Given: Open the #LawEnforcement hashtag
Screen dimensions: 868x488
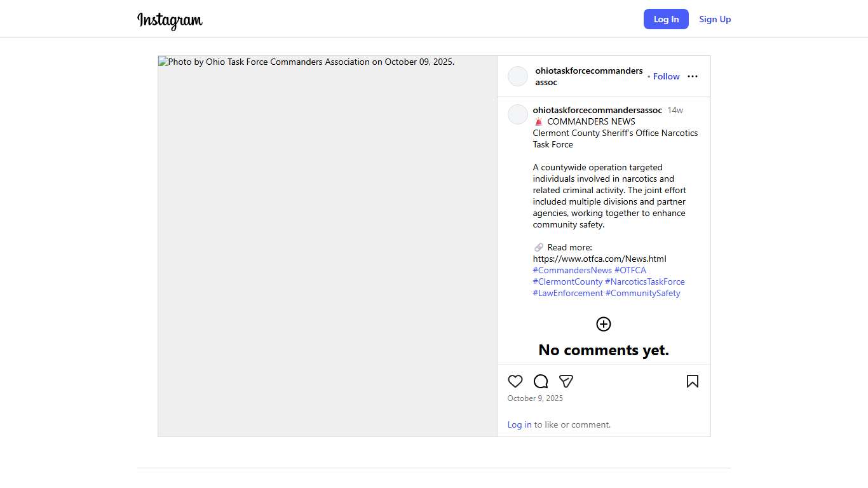Looking at the screenshot, I should coord(567,293).
